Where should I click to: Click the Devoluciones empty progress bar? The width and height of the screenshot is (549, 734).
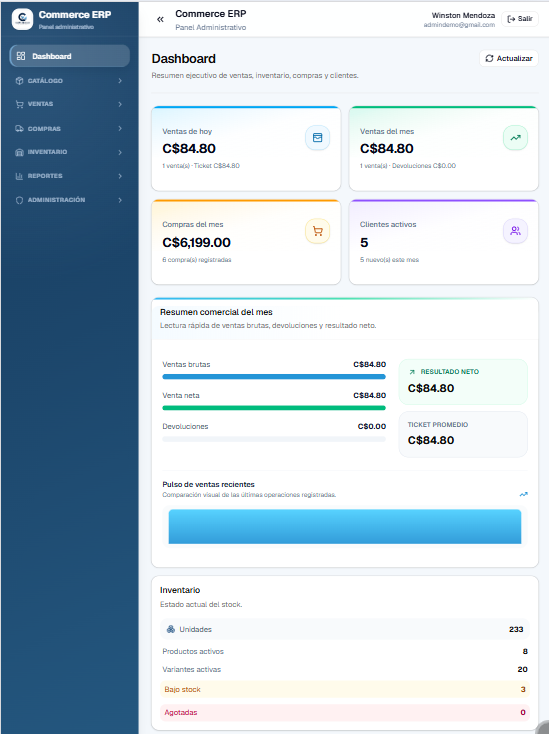274,439
